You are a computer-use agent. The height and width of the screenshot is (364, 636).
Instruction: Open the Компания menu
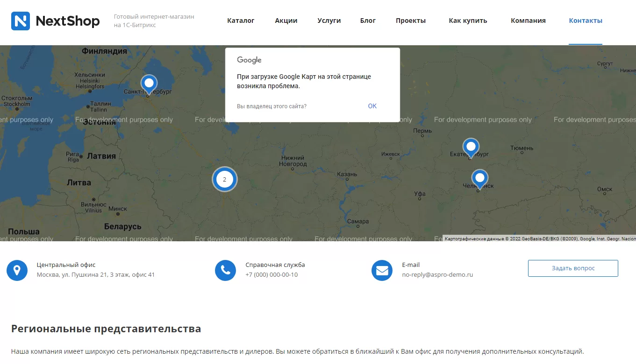[x=528, y=21]
